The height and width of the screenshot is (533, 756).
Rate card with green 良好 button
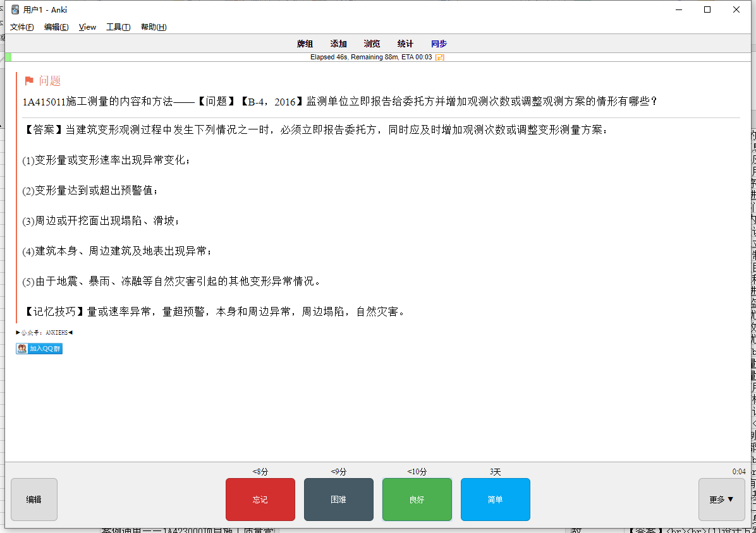click(417, 500)
